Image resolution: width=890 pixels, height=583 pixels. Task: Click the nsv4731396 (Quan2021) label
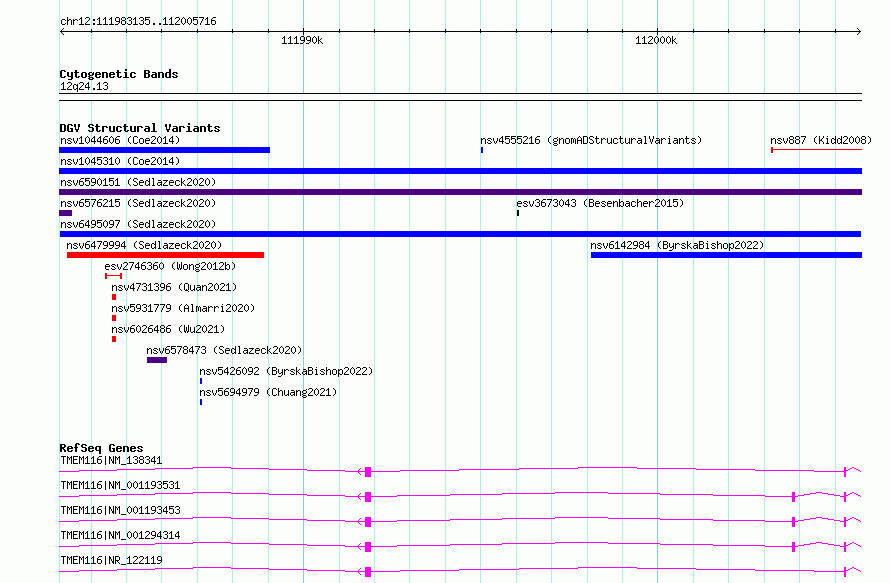coord(174,287)
